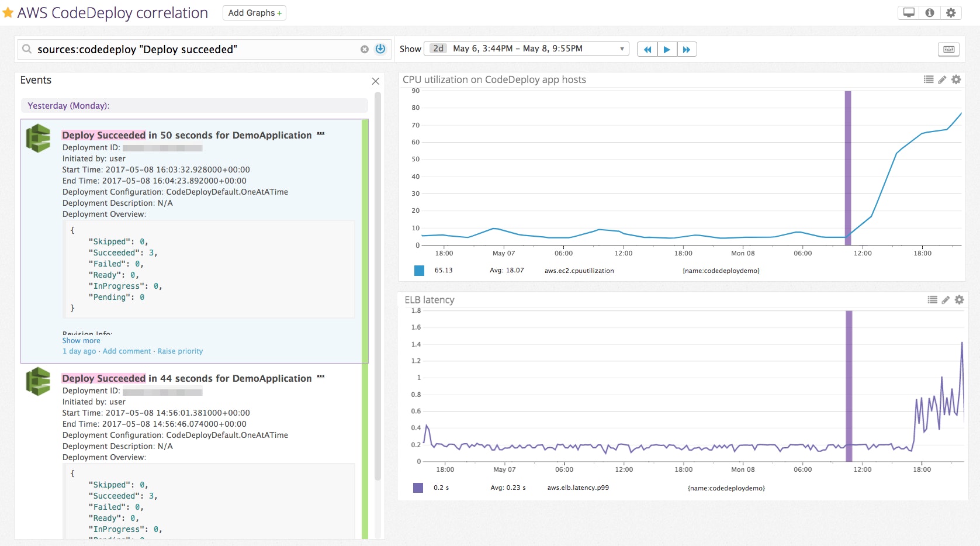Enable live tail in the search bar
Image resolution: width=980 pixels, height=546 pixels.
pyautogui.click(x=380, y=49)
